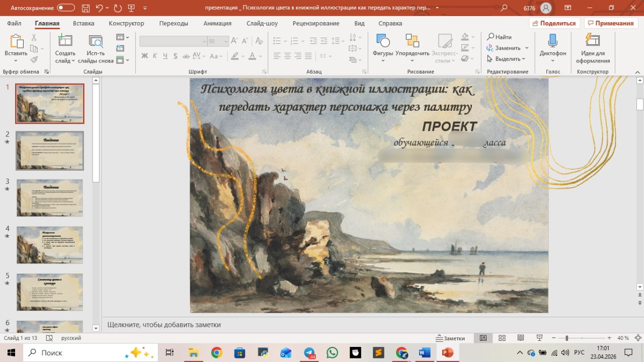Toggle text shadow S formatting

coord(176,56)
